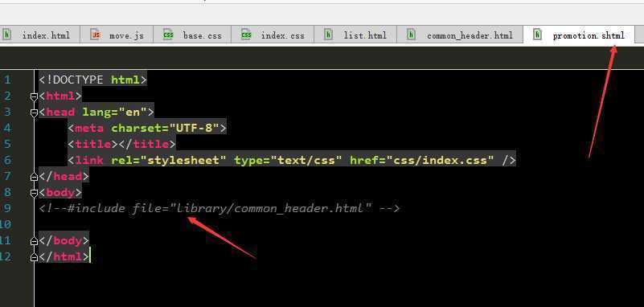
Task: Place cursor in the <title></title> tag
Action: click(x=121, y=144)
